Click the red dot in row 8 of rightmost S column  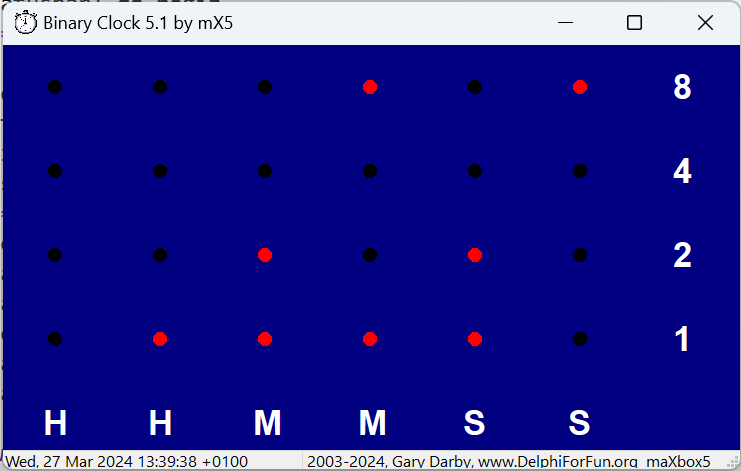(580, 87)
